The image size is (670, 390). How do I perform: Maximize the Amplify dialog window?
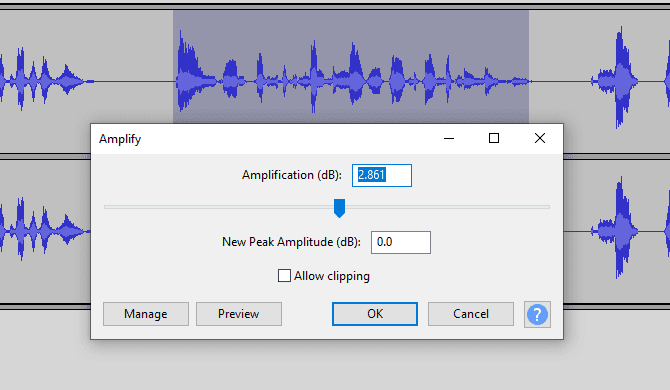point(494,138)
